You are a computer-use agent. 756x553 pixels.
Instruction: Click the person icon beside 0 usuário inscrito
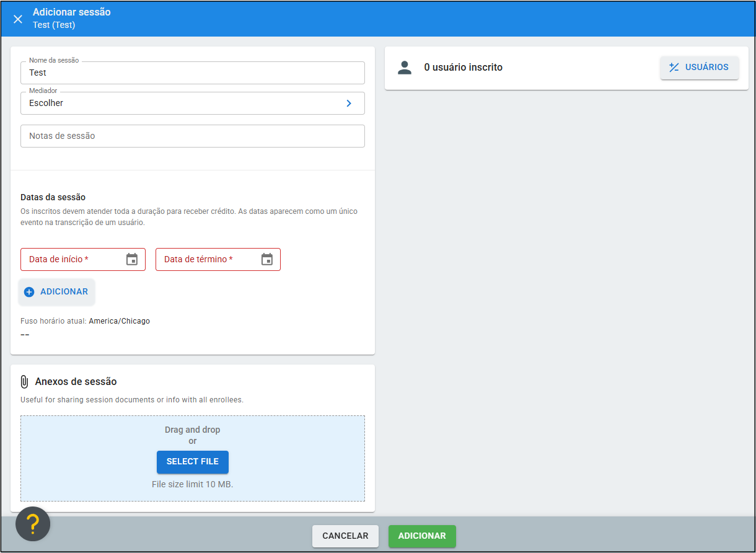405,68
